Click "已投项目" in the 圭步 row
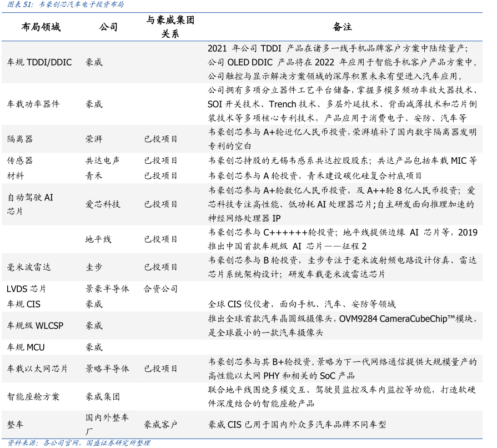Screen dimensions: 497x448 [160, 267]
